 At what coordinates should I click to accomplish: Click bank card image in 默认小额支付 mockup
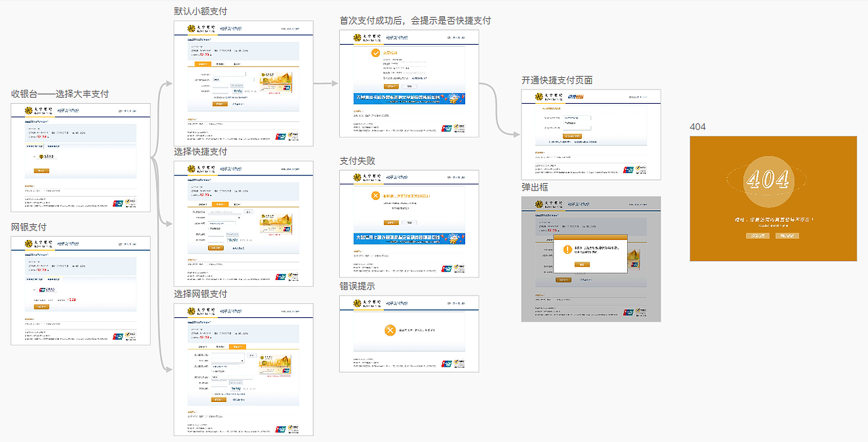tap(276, 82)
